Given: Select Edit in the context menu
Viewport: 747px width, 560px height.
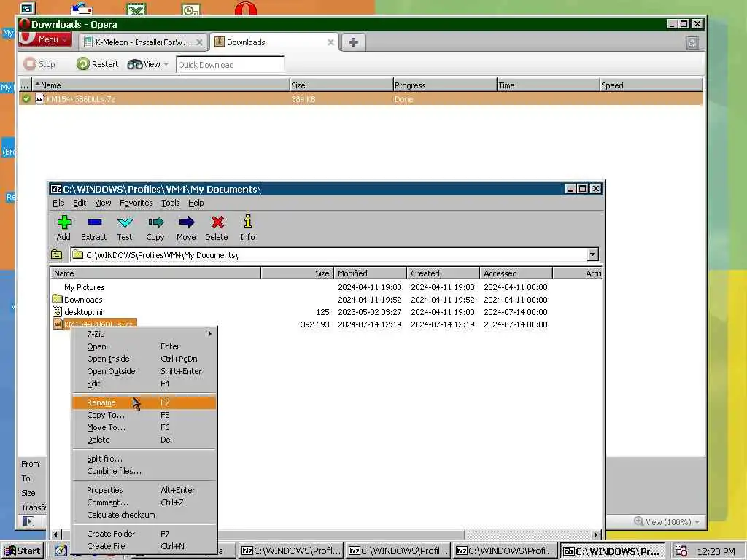Looking at the screenshot, I should click(144, 384).
